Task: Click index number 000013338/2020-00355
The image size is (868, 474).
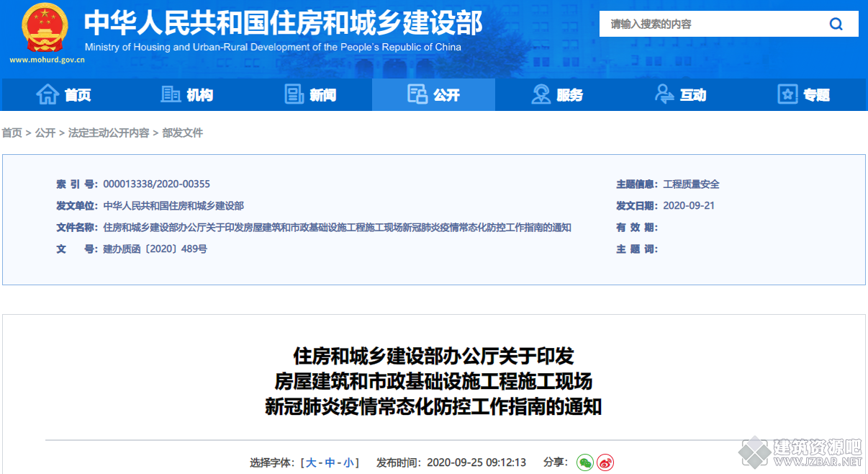Action: [x=157, y=184]
